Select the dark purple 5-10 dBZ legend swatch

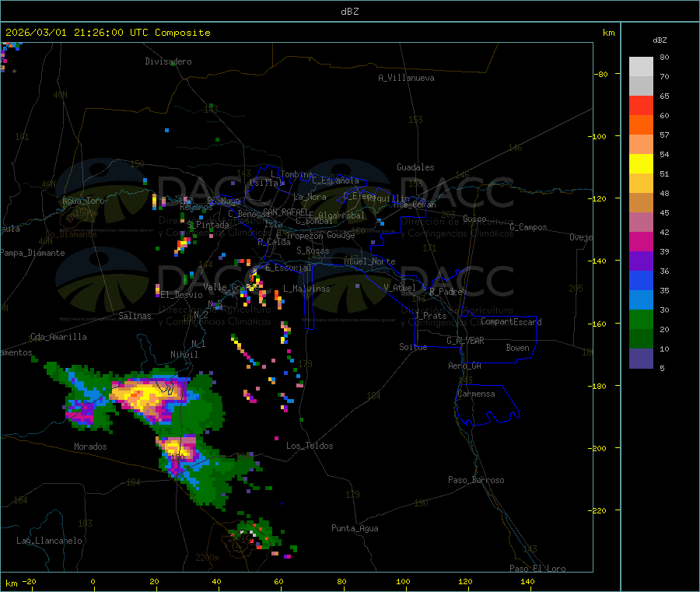(x=641, y=358)
